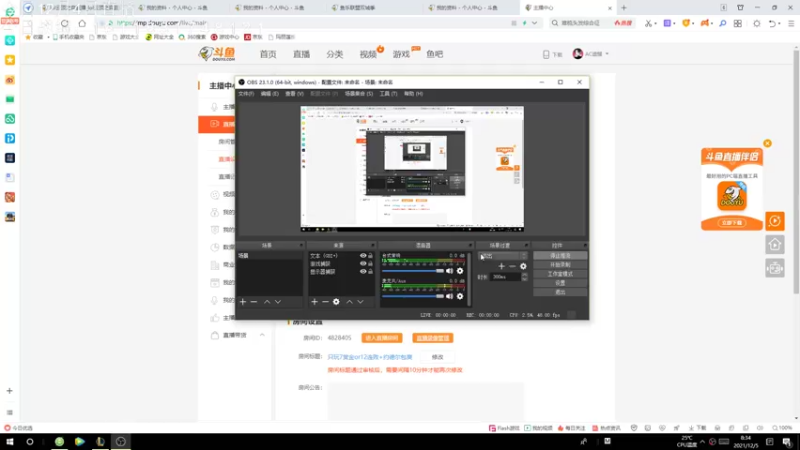This screenshot has width=800, height=450.
Task: Click the browser home icon next to refresh
Action: (x=82, y=23)
